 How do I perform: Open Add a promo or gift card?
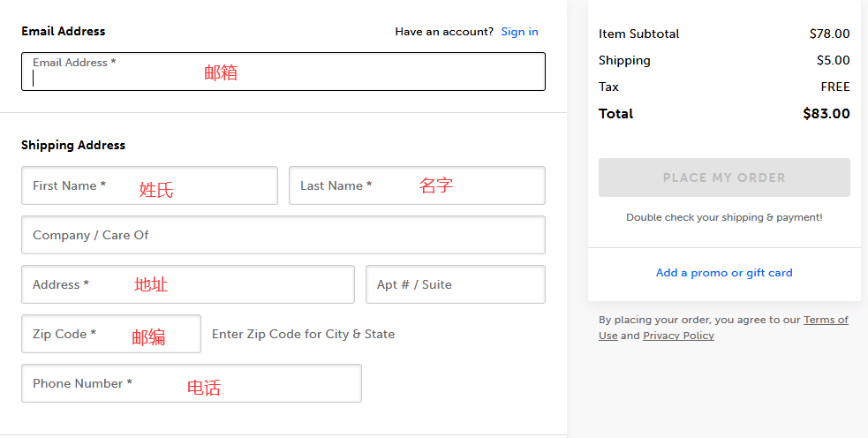pyautogui.click(x=724, y=273)
